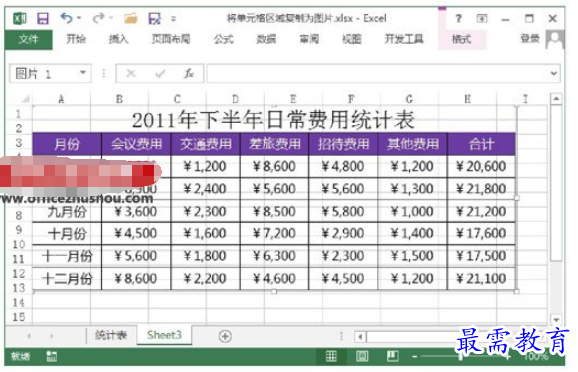Open the 页面布局 ribbon tab

(171, 39)
